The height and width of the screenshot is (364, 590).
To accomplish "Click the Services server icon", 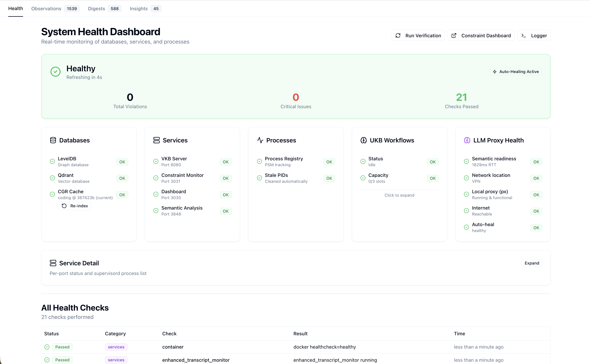I will [157, 140].
